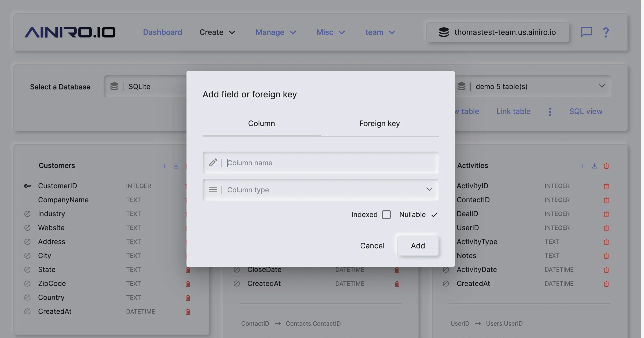The image size is (644, 338).
Task: Open the Manage menu
Action: pyautogui.click(x=276, y=32)
